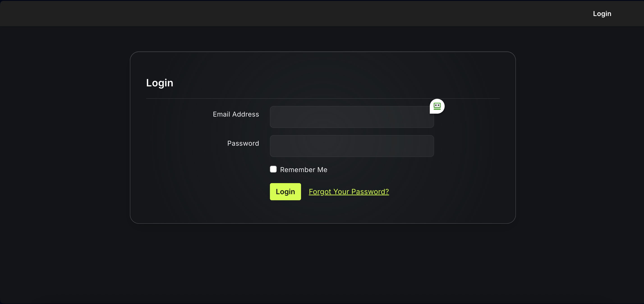Click the RoboForm password manager icon

pos(437,106)
